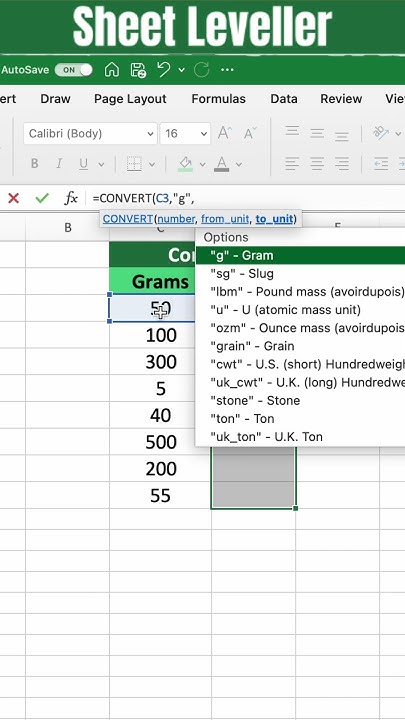Viewport: 405px width, 720px height.
Task: Toggle Underline formatting
Action: [x=84, y=163]
